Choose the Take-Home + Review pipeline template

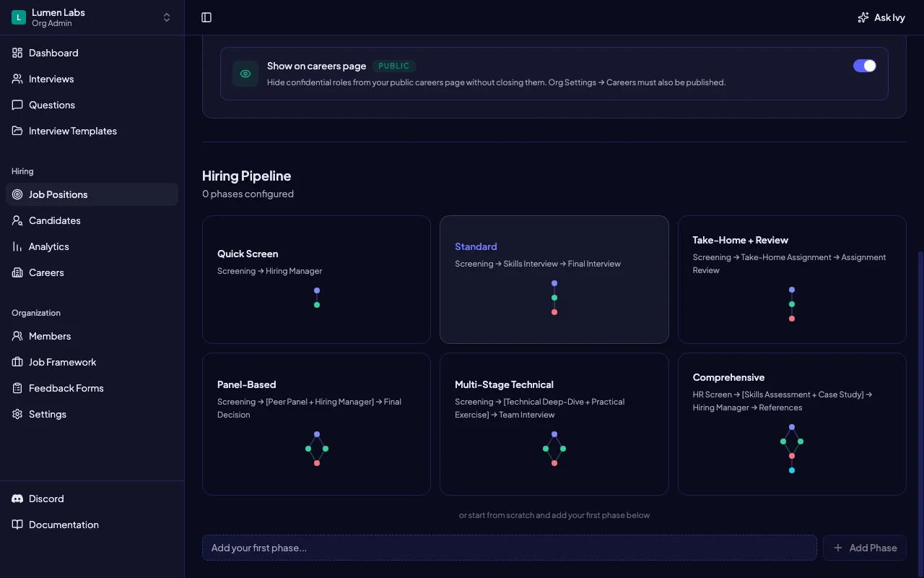pos(792,280)
